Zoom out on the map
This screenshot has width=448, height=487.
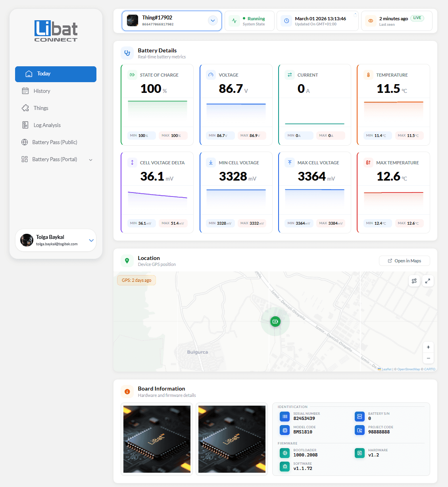point(428,358)
